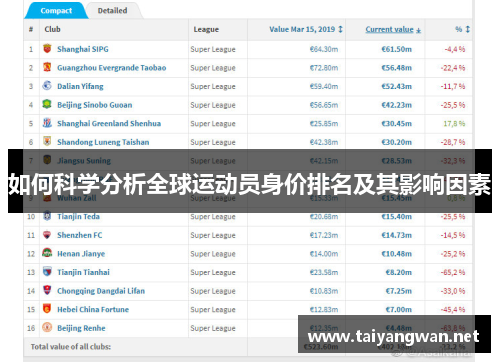Switch to the Detailed tab
Screen dimensions: 500x362
(x=112, y=11)
